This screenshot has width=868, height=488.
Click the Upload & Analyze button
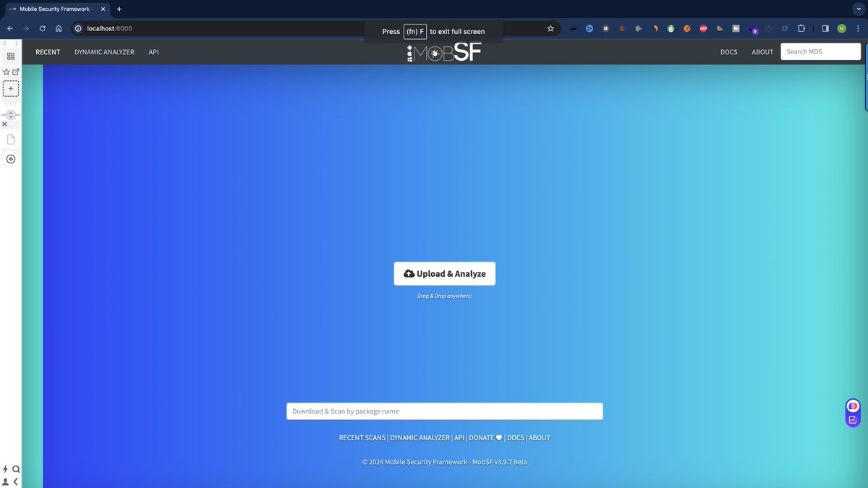click(x=444, y=273)
